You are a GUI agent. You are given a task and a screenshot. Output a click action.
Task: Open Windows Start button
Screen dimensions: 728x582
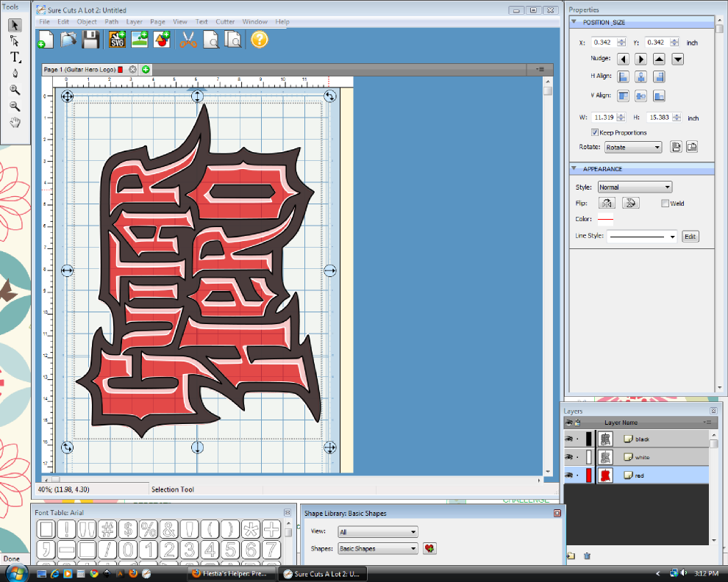[x=15, y=572]
